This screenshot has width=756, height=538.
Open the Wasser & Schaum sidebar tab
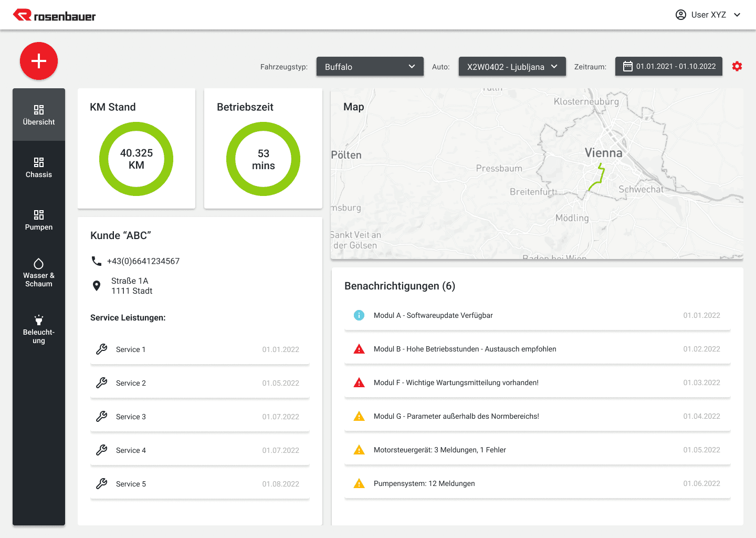click(39, 272)
